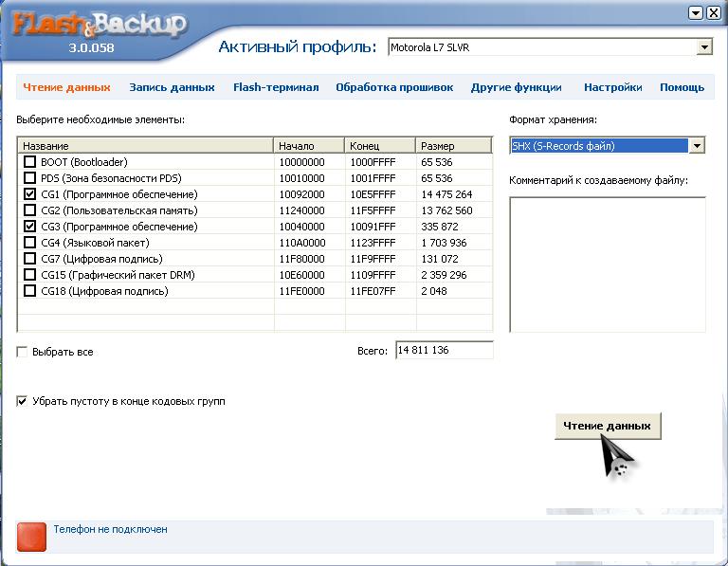Open the active profile dropdown arrow
Viewport: 728px width, 566px height.
pyautogui.click(x=704, y=47)
